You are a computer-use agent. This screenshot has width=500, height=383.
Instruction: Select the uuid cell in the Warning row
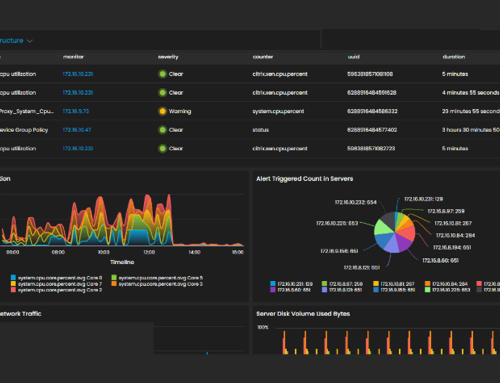click(372, 111)
